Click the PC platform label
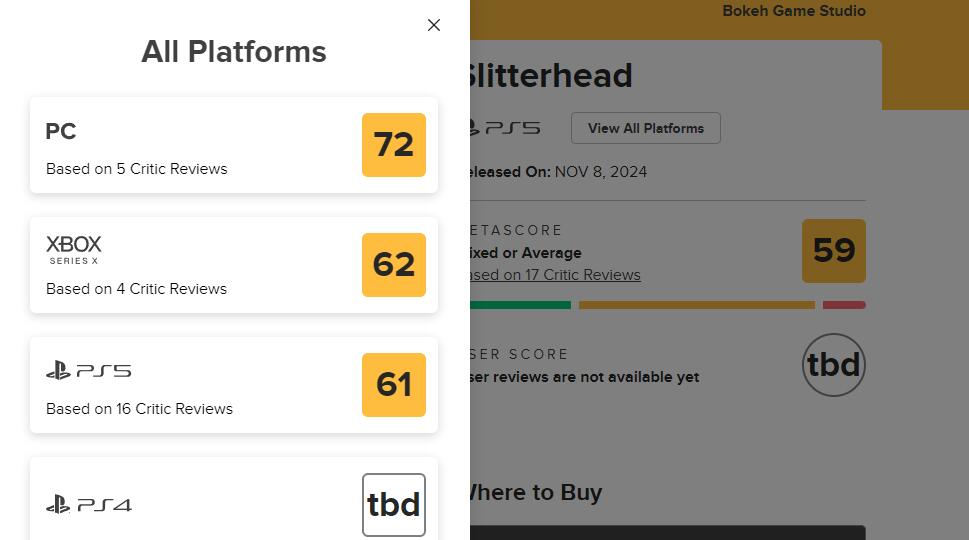 tap(61, 131)
